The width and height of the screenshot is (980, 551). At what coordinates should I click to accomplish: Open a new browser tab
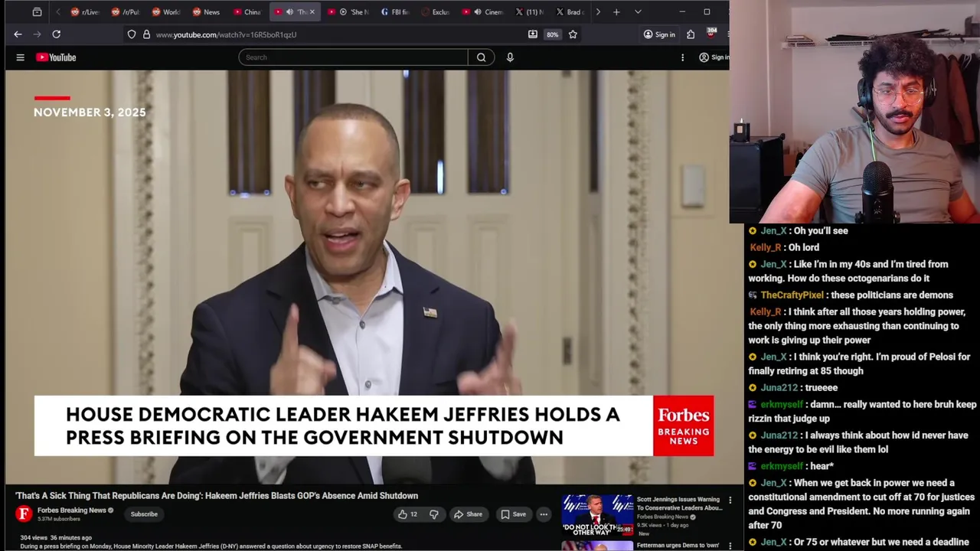coord(616,12)
